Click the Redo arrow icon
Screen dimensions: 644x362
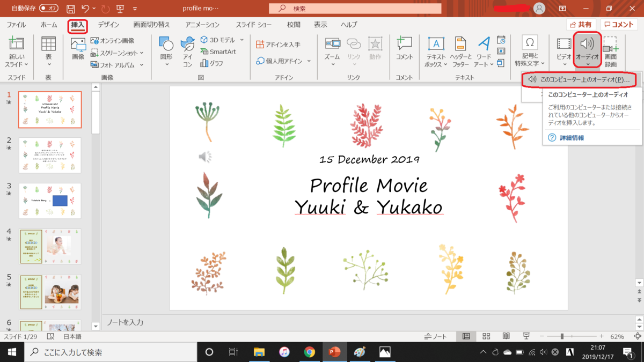coord(105,9)
